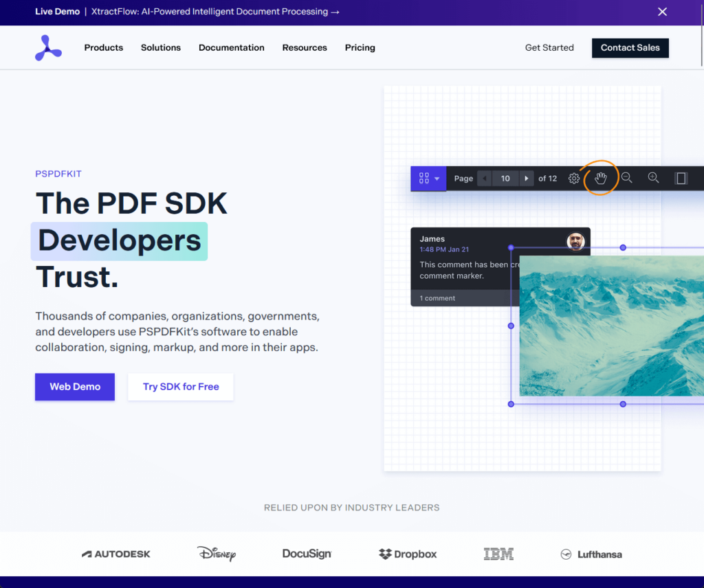Go to next page in viewer toolbar
Viewport: 704px width, 588px height.
[526, 179]
